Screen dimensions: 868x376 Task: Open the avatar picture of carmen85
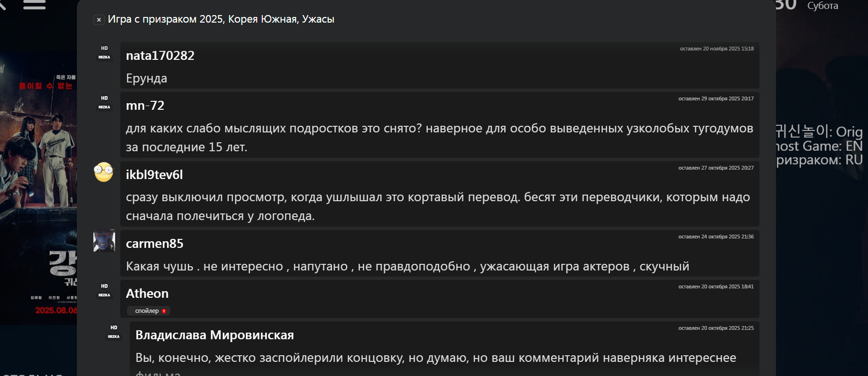pyautogui.click(x=104, y=241)
